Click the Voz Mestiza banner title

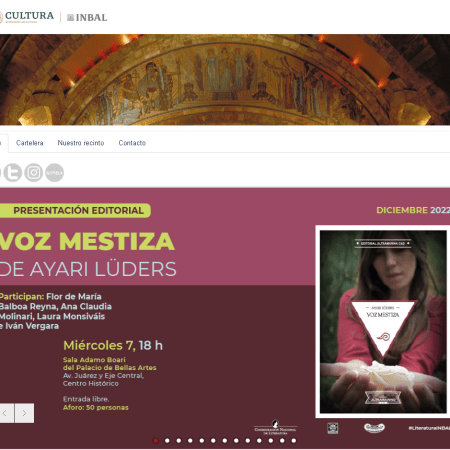tap(87, 241)
